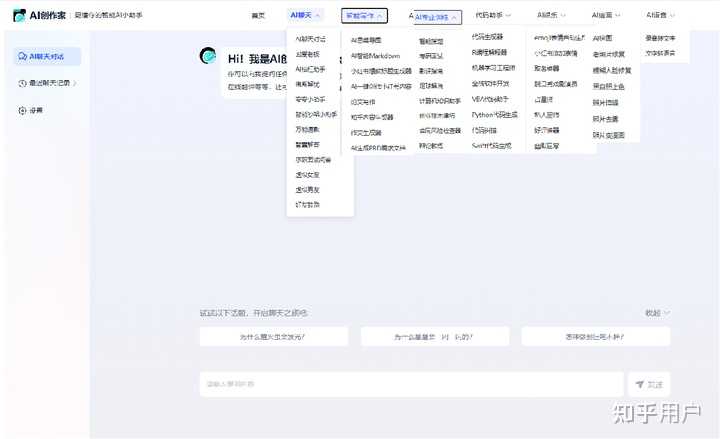The width and height of the screenshot is (720, 439).
Task: Click the paper-plane 发送 send button
Action: click(x=649, y=384)
